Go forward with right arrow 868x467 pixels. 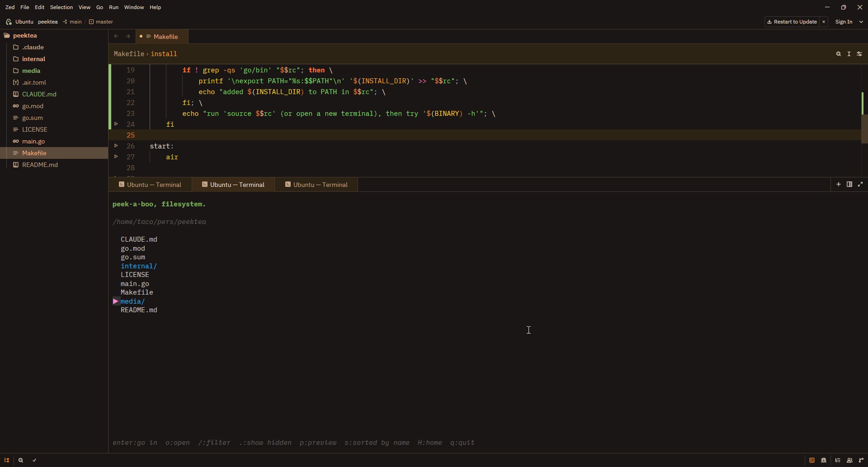click(x=128, y=36)
